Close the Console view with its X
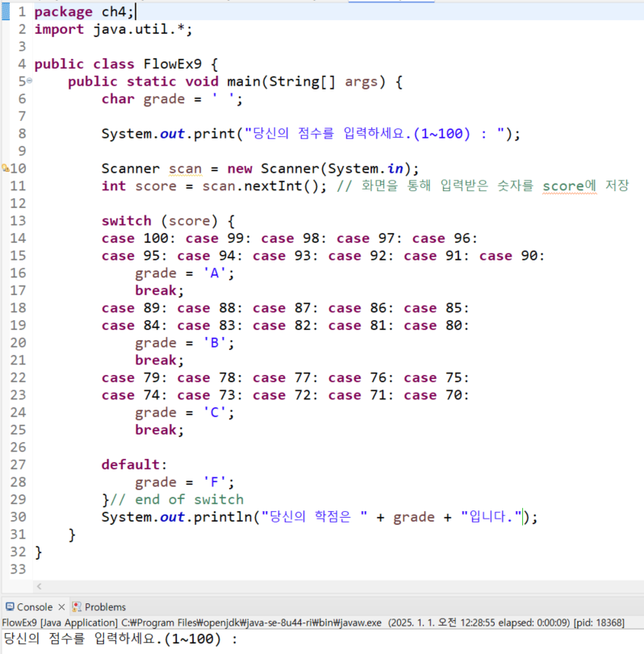 pos(61,607)
